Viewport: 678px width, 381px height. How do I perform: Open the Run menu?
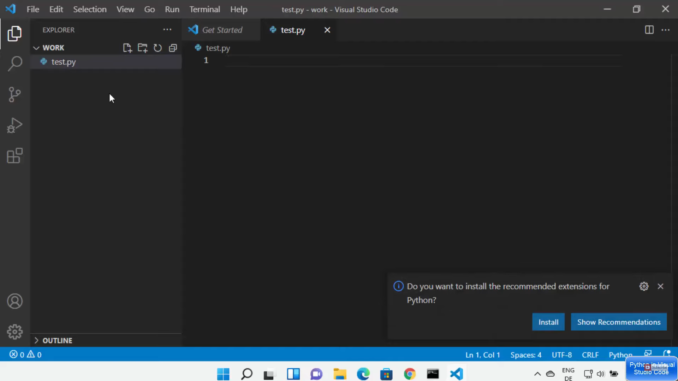point(172,9)
